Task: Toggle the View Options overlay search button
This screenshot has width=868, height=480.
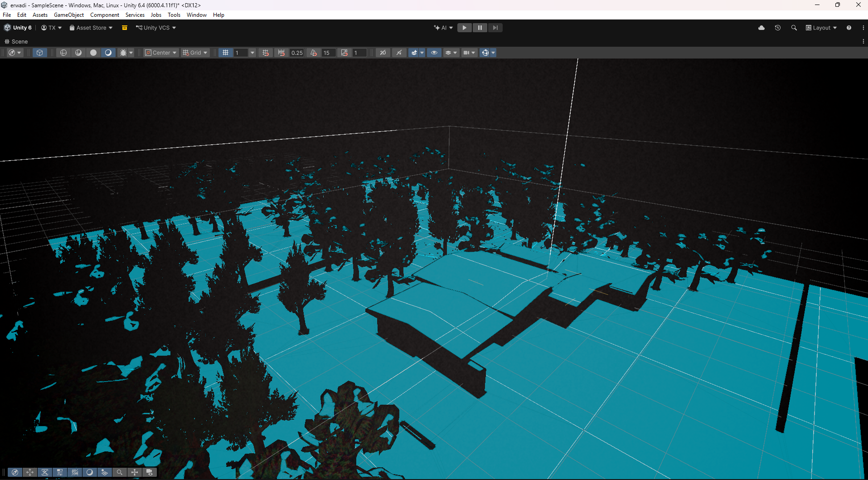Action: [120, 472]
